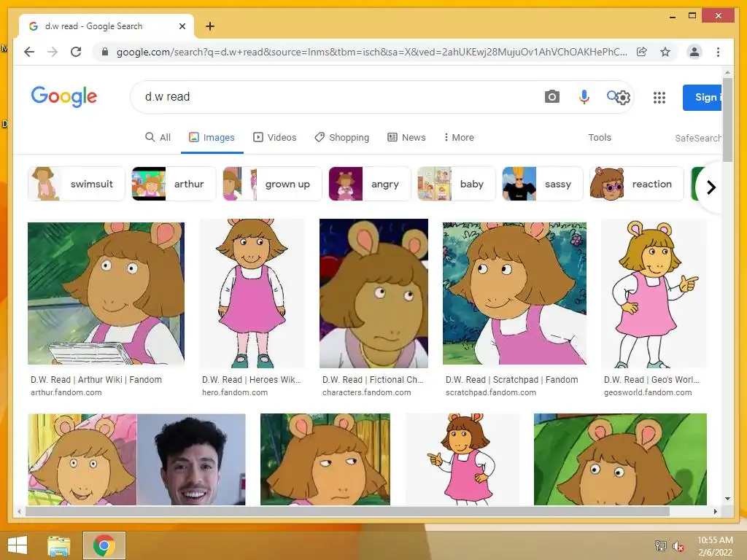Open the Windows Start menu
747x560 pixels.
pyautogui.click(x=18, y=545)
